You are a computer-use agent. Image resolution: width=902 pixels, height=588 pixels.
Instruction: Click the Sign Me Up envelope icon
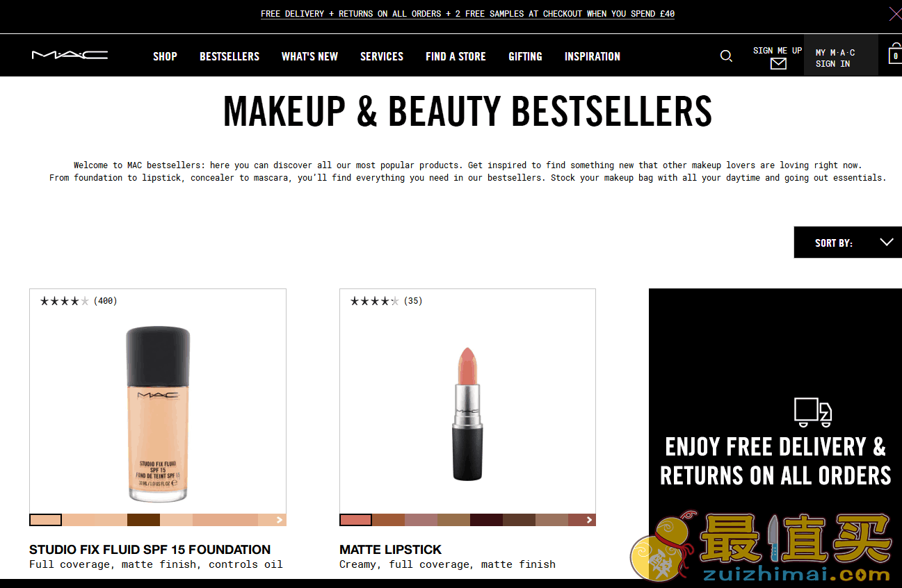[778, 64]
